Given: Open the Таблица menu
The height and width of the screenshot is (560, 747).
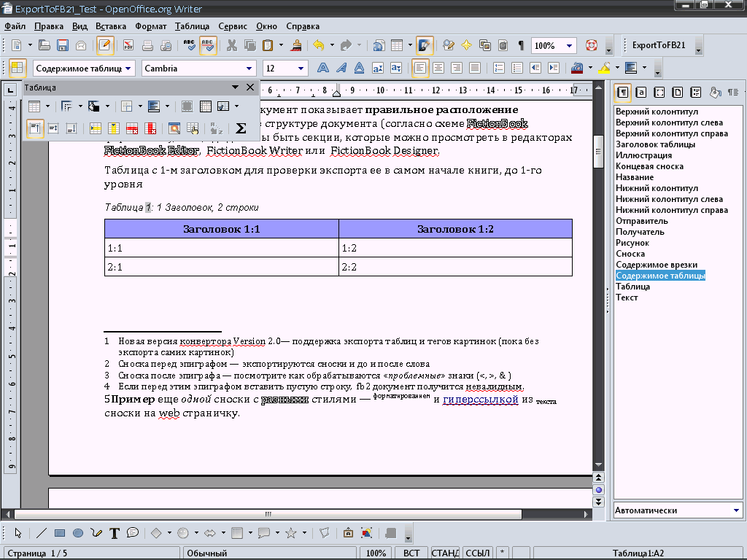Looking at the screenshot, I should click(192, 26).
